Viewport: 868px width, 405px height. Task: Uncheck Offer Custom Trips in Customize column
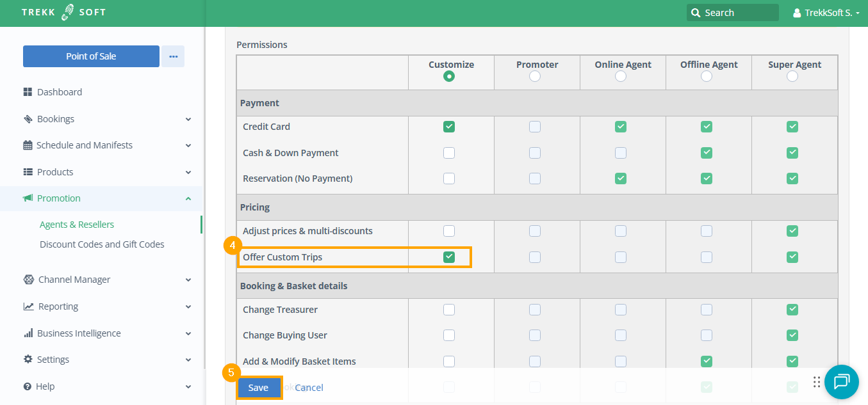tap(449, 257)
